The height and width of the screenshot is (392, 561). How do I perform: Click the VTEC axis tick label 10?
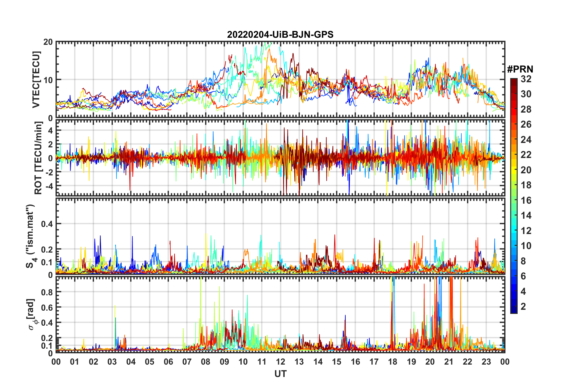coord(48,80)
